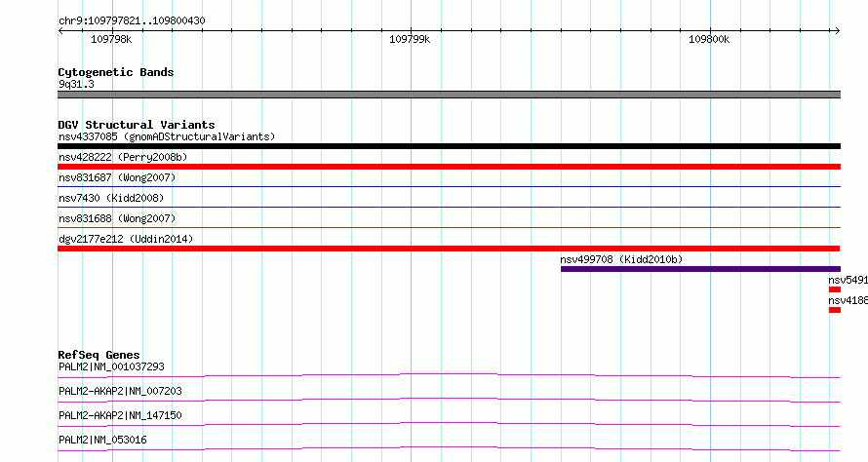Click the DGV Structural Variants track heading
868x462 pixels.
point(137,125)
